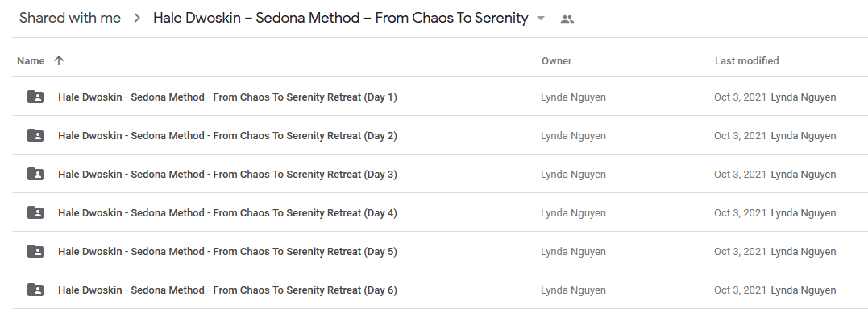Sort by the Last modified column
This screenshot has width=868, height=309.
746,61
